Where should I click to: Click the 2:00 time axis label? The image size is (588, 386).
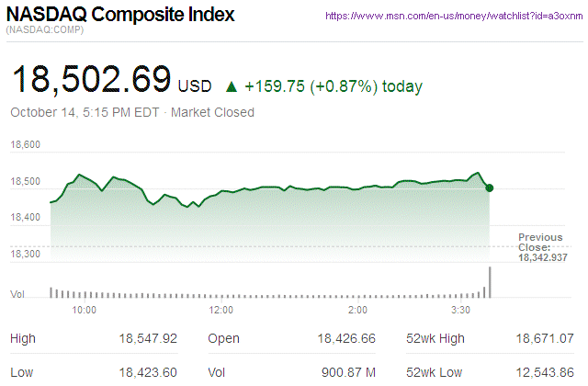359,311
